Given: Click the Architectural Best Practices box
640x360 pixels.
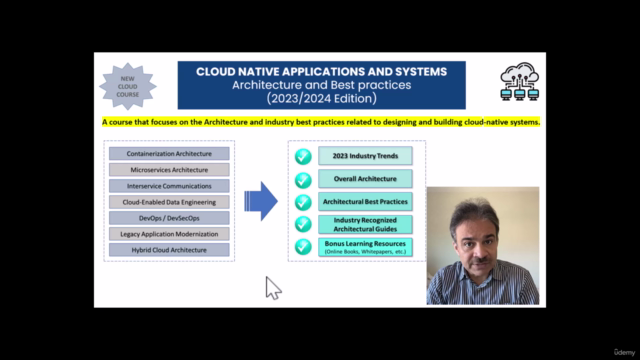Looking at the screenshot, I should (365, 202).
